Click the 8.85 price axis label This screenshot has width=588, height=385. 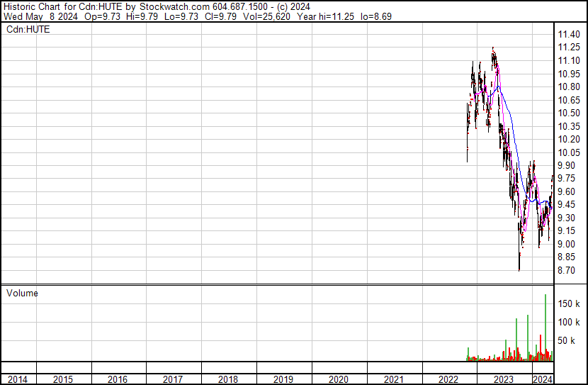pyautogui.click(x=566, y=257)
